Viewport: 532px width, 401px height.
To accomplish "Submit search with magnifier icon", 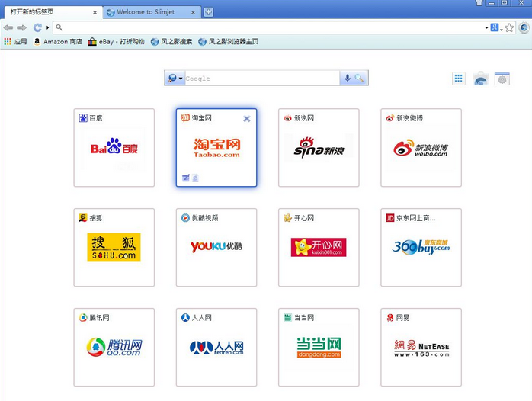I will [359, 79].
